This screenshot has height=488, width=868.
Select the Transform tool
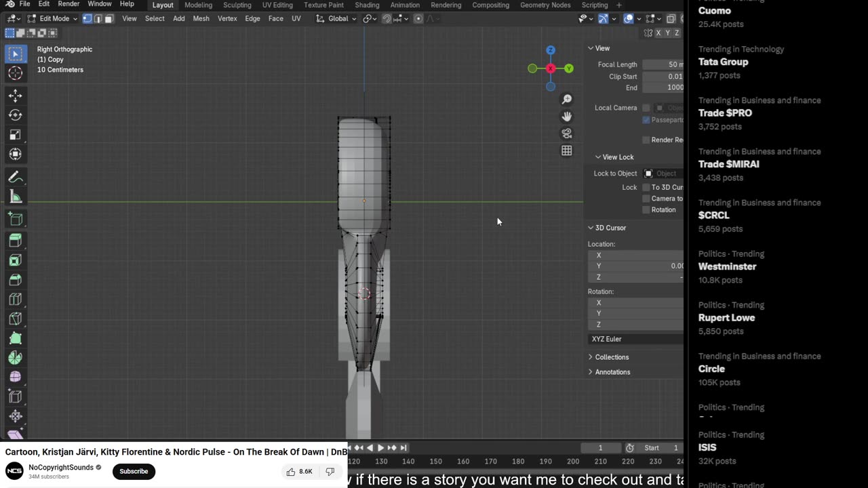click(15, 155)
